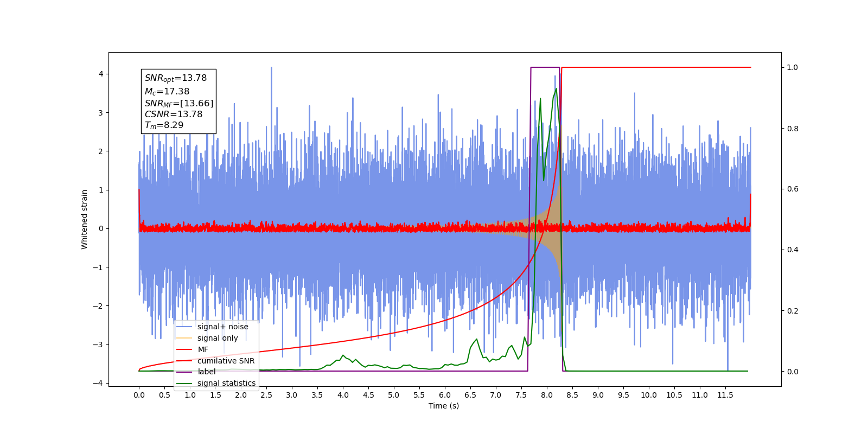Click the 1.0 tick on the right axis
Image resolution: width=868 pixels, height=434 pixels.
(793, 67)
